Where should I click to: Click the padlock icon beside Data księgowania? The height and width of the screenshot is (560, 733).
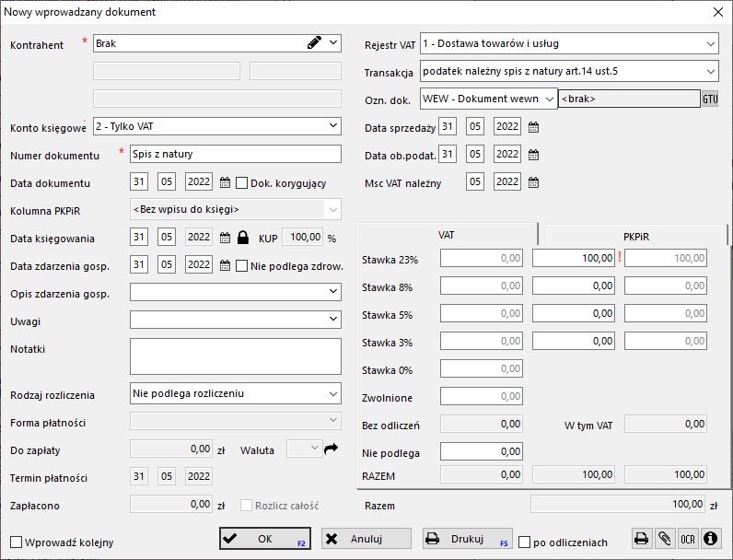click(x=242, y=238)
